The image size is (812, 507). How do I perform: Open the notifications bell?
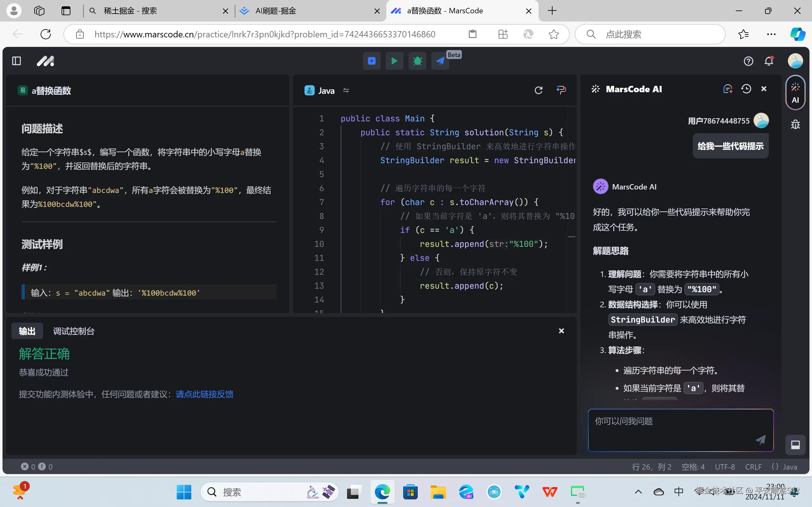(769, 61)
